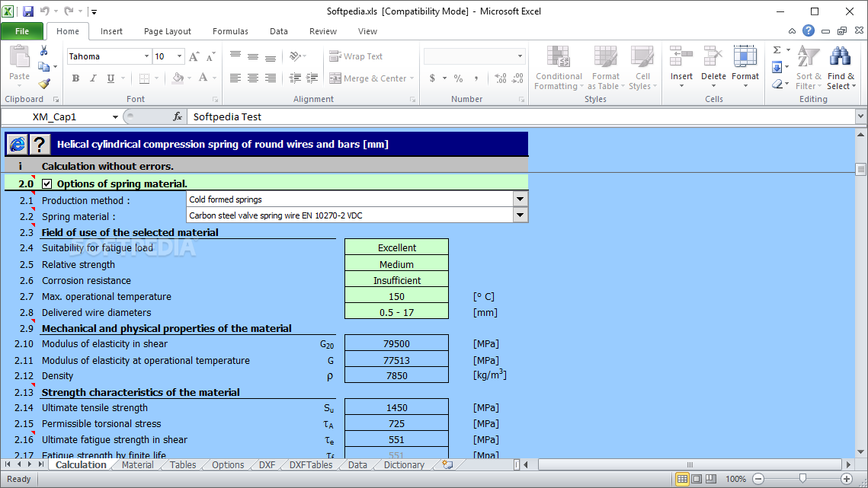Viewport: 868px width, 488px height.
Task: Switch to Page Layout tab
Action: pos(167,31)
